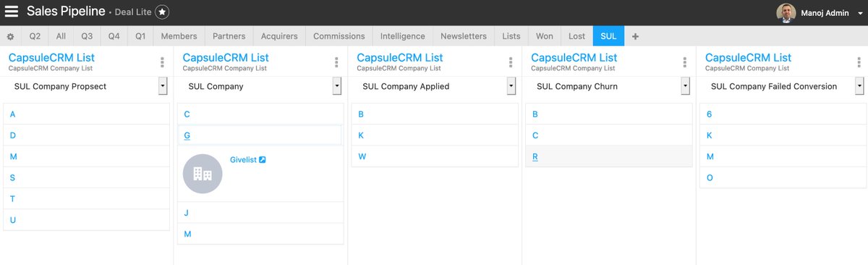Open company C in SUL Company list
Viewport: 868px width, 265px height.
tap(260, 114)
